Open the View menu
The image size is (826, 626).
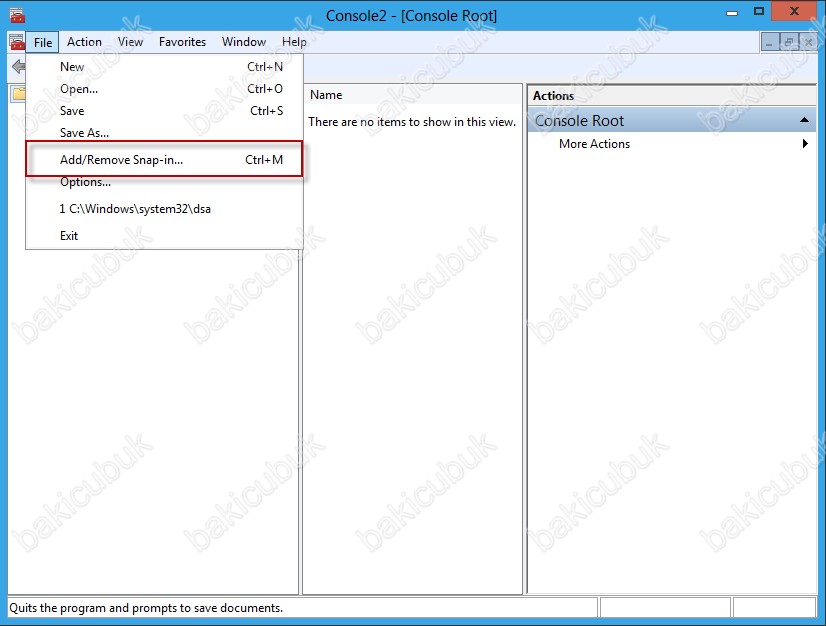pos(130,42)
